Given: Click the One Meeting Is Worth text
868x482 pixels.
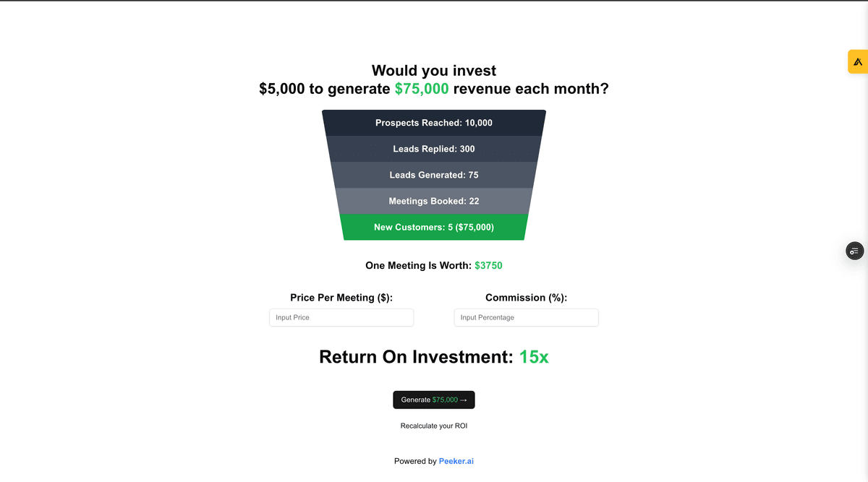Looking at the screenshot, I should coord(418,265).
